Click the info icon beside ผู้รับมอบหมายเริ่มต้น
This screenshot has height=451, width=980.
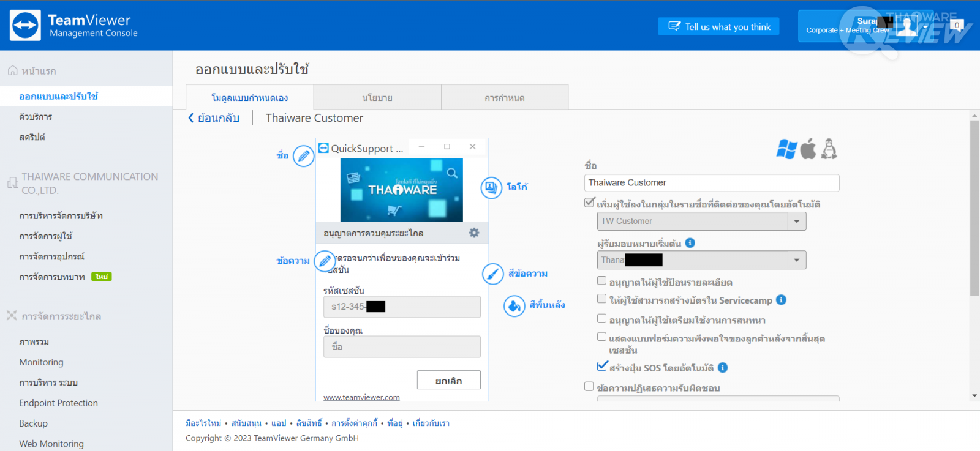pyautogui.click(x=690, y=243)
